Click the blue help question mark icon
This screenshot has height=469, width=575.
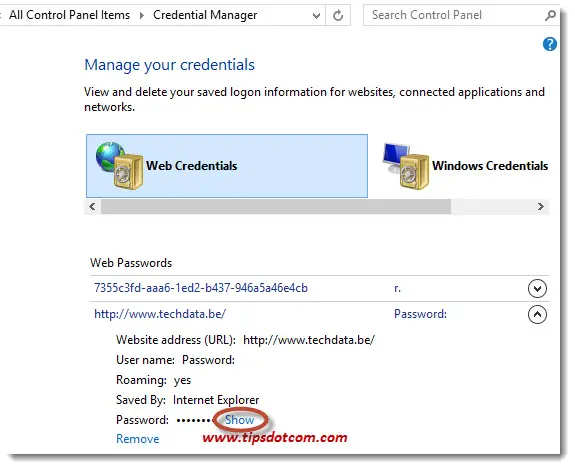(549, 44)
